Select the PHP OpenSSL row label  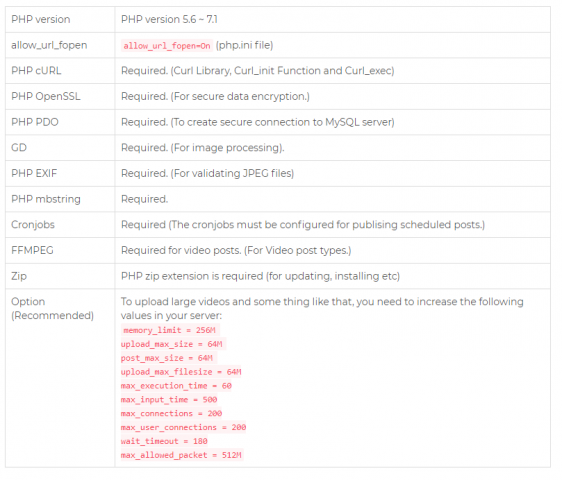coord(46,96)
